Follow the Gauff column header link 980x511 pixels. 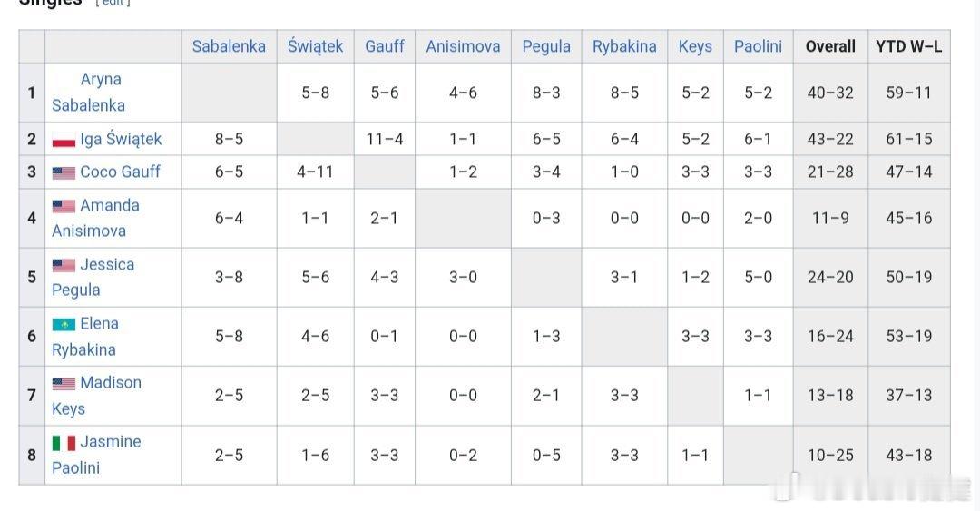click(385, 46)
